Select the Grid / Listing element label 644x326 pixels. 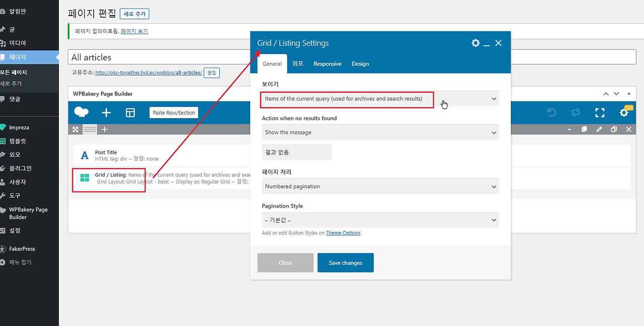110,175
